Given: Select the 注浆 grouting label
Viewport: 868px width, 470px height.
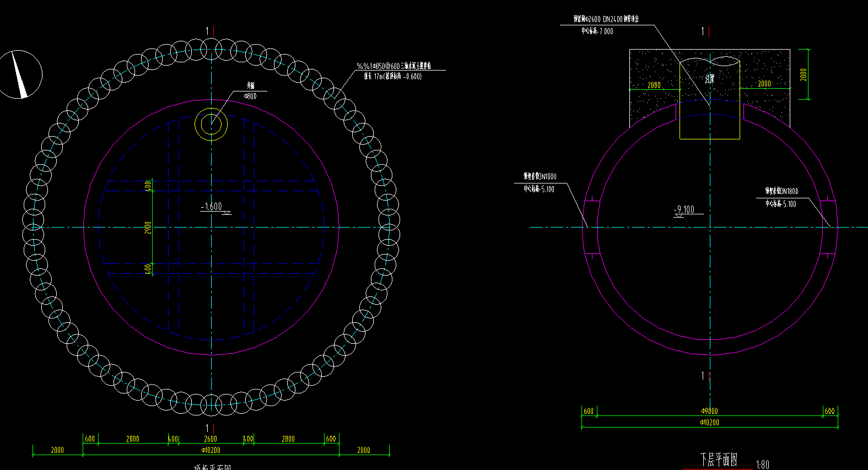Looking at the screenshot, I should click(x=710, y=78).
